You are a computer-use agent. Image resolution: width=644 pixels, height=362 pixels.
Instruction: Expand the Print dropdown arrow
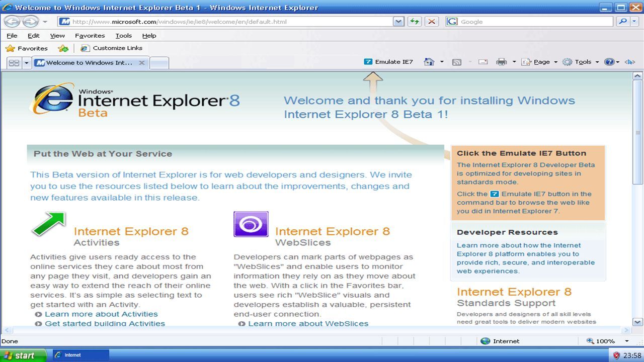(x=514, y=62)
